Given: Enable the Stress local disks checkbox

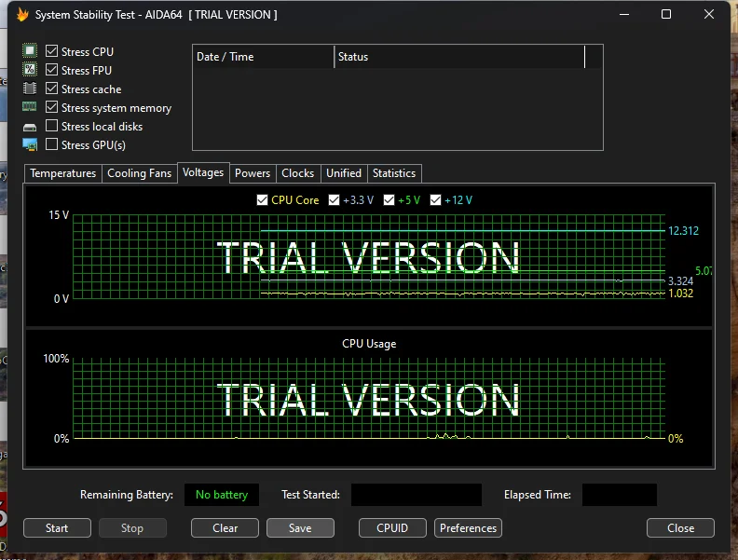Looking at the screenshot, I should [x=52, y=127].
